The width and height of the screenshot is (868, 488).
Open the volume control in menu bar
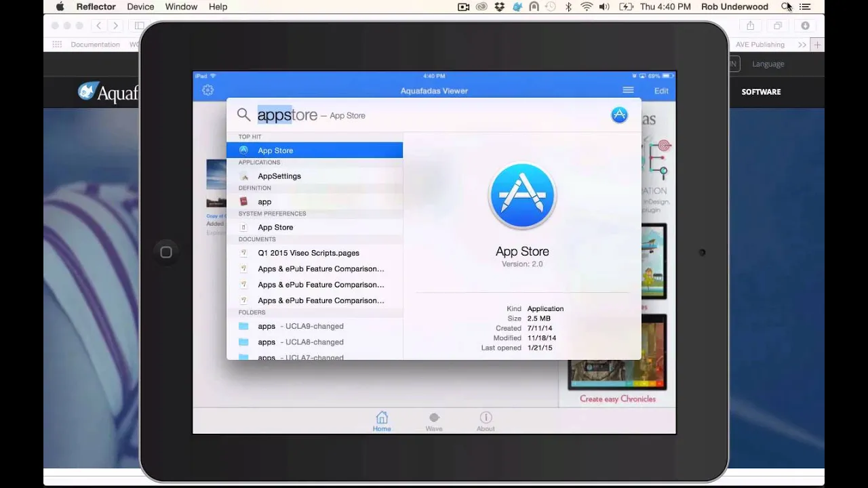(604, 7)
